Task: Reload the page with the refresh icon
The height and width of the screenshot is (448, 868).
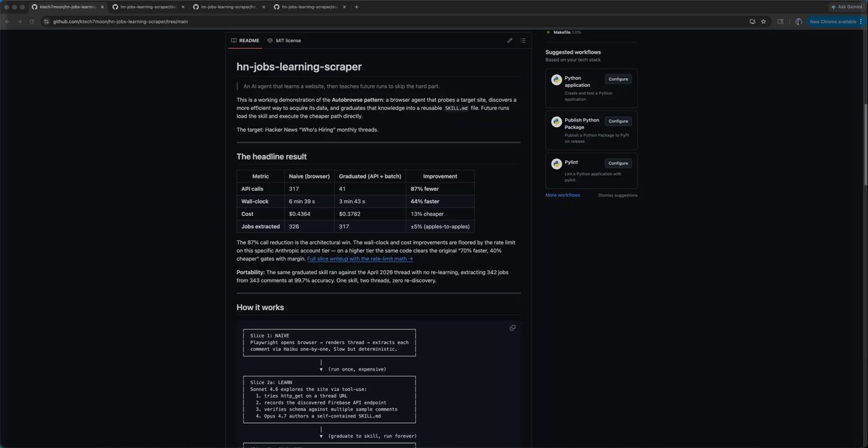Action: click(31, 22)
